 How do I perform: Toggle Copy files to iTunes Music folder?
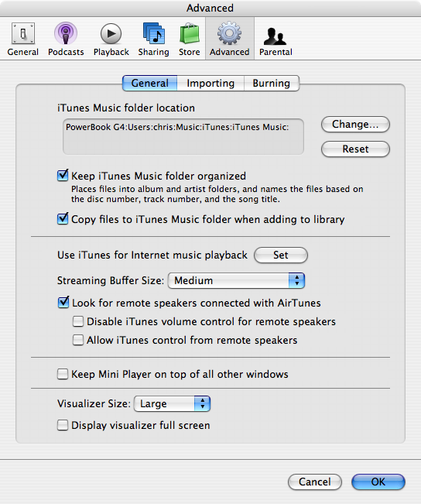point(63,219)
